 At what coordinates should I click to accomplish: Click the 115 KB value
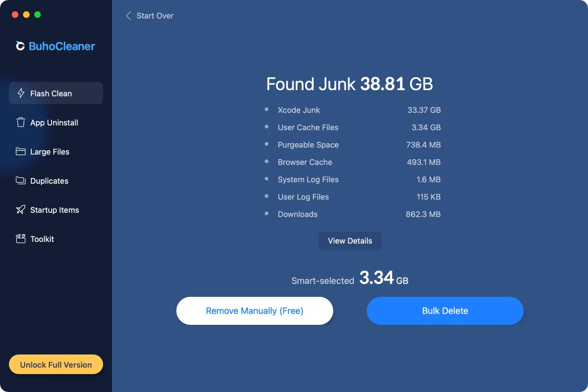(428, 197)
